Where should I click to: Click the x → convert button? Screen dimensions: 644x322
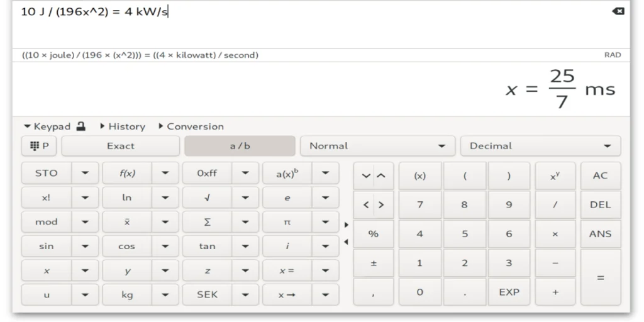[287, 294]
